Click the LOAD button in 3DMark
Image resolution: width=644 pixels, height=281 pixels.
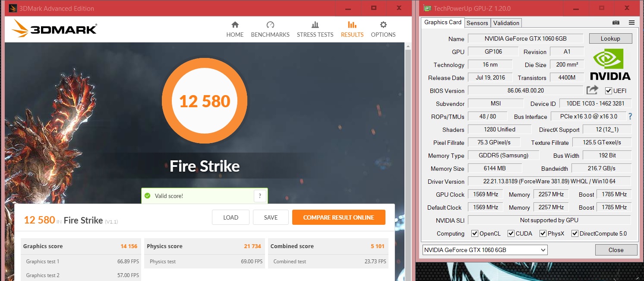point(230,217)
